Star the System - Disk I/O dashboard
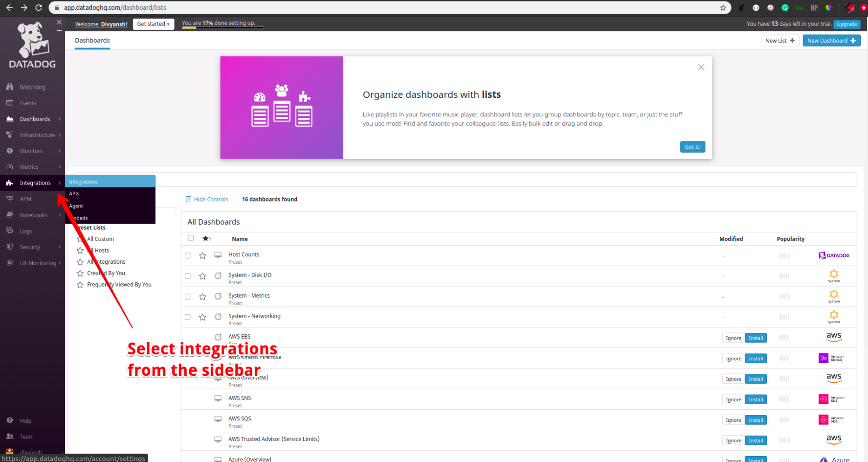Screen dimensions: 868x462 [x=202, y=276]
